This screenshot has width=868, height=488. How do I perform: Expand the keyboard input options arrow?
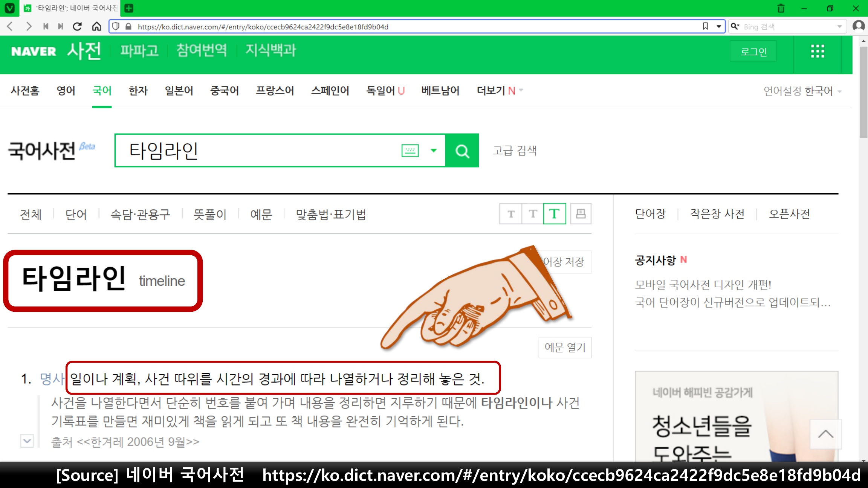point(434,151)
